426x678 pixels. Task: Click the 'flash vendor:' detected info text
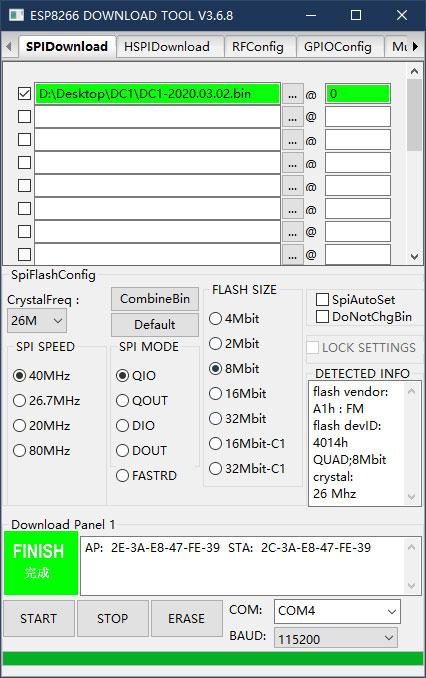pyautogui.click(x=351, y=392)
